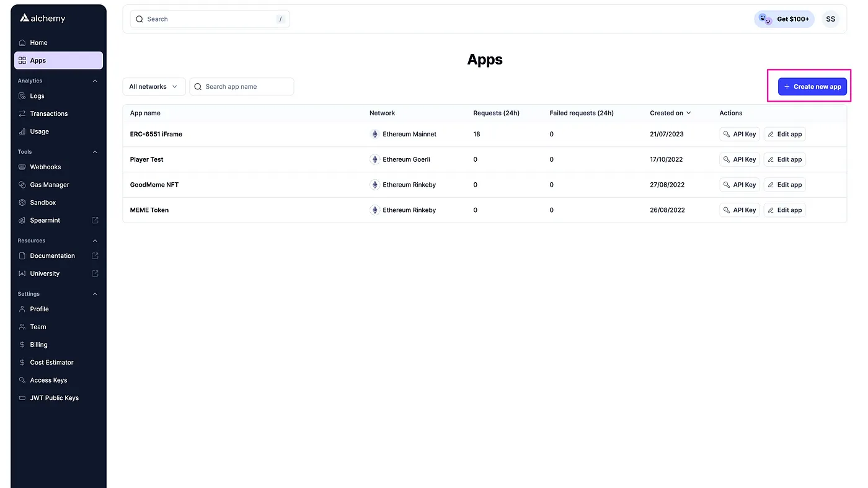Collapse the Analytics sidebar section

(x=95, y=81)
